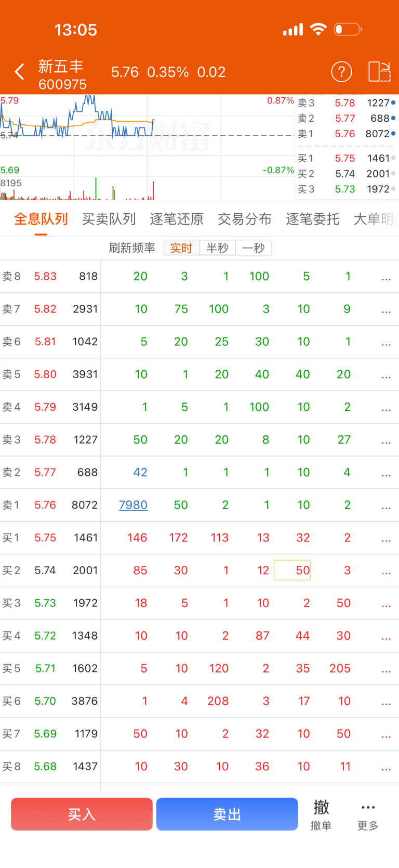
Task: Expand more orders in 卖7 row
Action: click(x=386, y=311)
